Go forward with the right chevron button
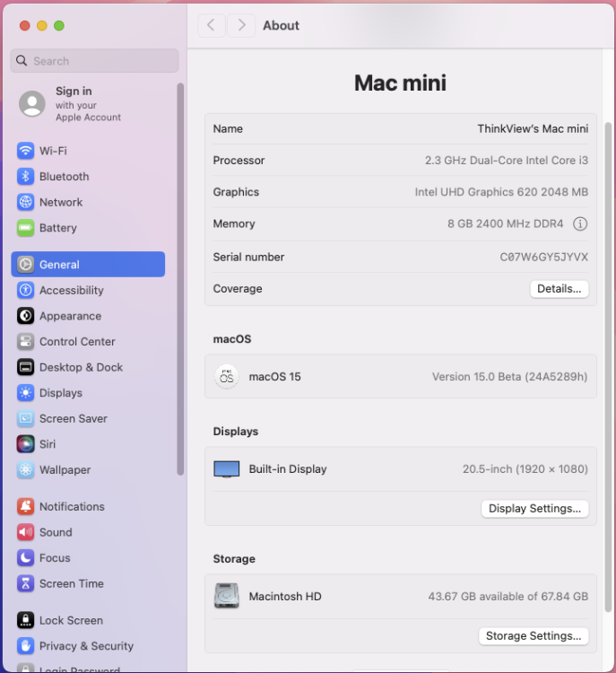616x673 pixels. coord(241,25)
